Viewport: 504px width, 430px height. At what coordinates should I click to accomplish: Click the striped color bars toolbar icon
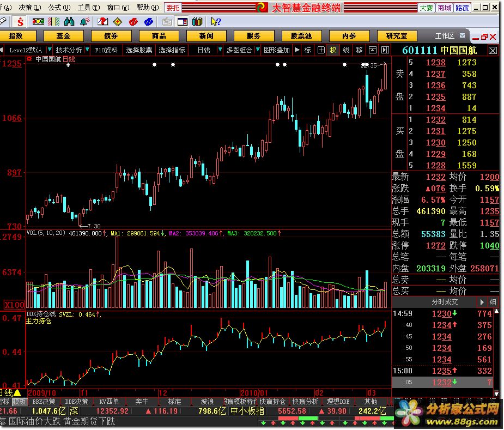54,22
